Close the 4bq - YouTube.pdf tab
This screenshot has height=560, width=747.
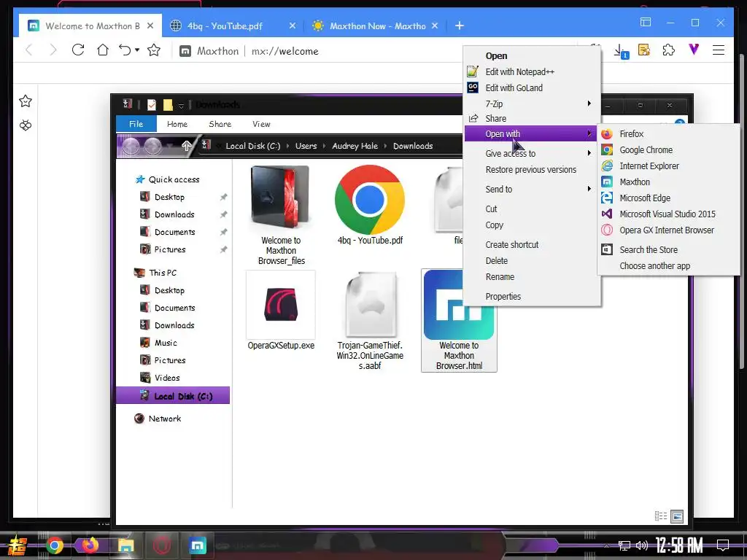[293, 26]
